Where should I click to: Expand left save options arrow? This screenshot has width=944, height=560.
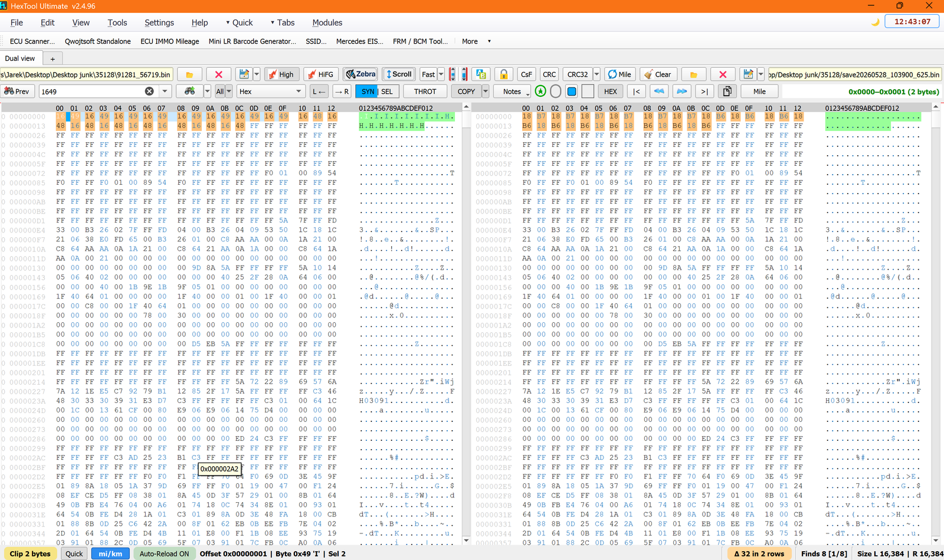(x=257, y=74)
